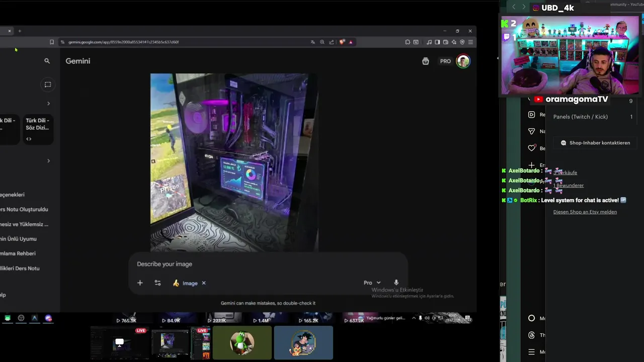Click the share icon in address bar
This screenshot has height=362, width=644.
(331, 42)
